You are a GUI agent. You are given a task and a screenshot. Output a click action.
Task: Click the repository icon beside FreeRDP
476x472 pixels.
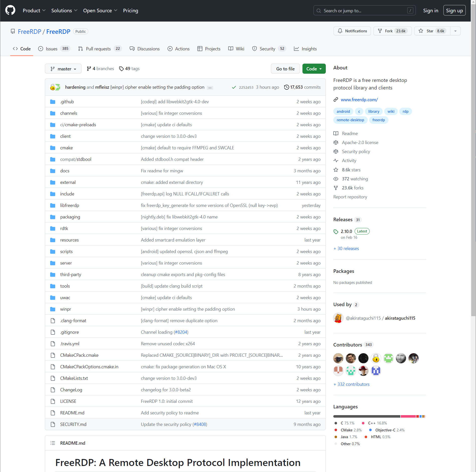point(13,31)
